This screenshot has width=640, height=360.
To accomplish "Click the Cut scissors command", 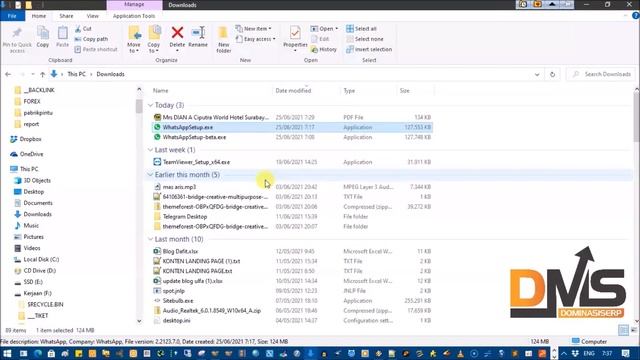I will pos(83,29).
